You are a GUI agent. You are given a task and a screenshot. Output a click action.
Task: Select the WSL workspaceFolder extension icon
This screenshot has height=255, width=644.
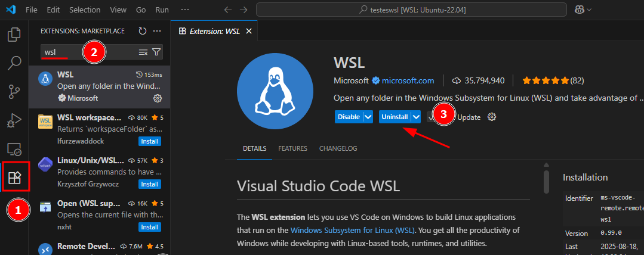tap(45, 122)
